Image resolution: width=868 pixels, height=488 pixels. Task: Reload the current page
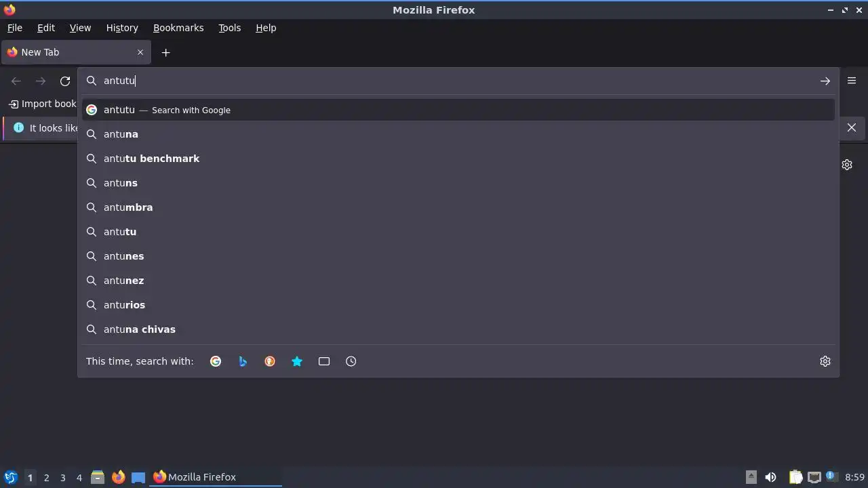(65, 81)
